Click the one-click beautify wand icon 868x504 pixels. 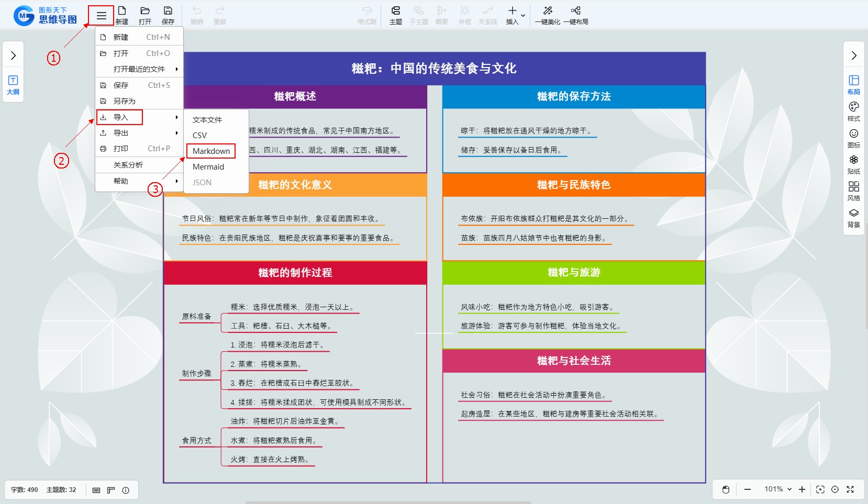(548, 11)
